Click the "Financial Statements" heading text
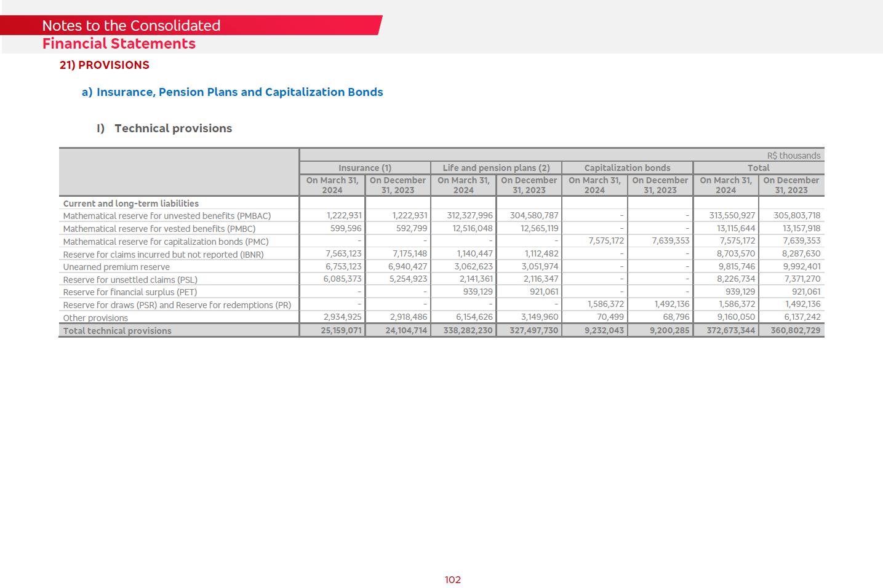 (x=119, y=44)
